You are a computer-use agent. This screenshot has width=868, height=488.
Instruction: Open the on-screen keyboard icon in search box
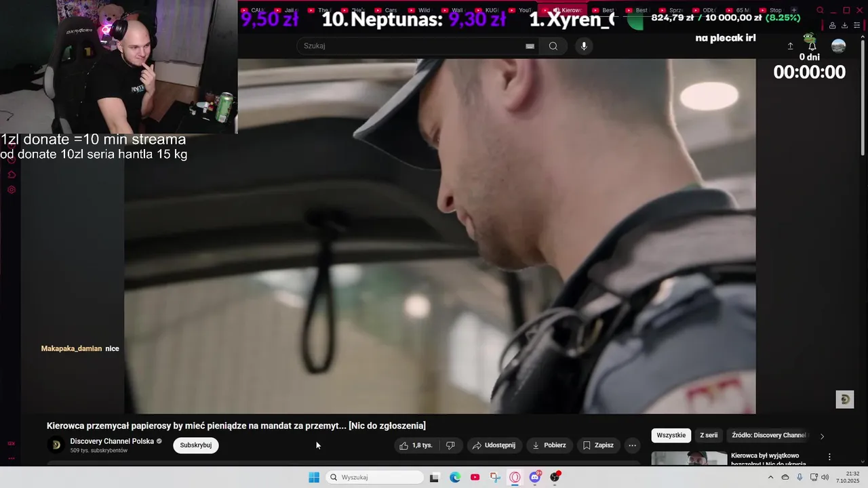(x=530, y=46)
